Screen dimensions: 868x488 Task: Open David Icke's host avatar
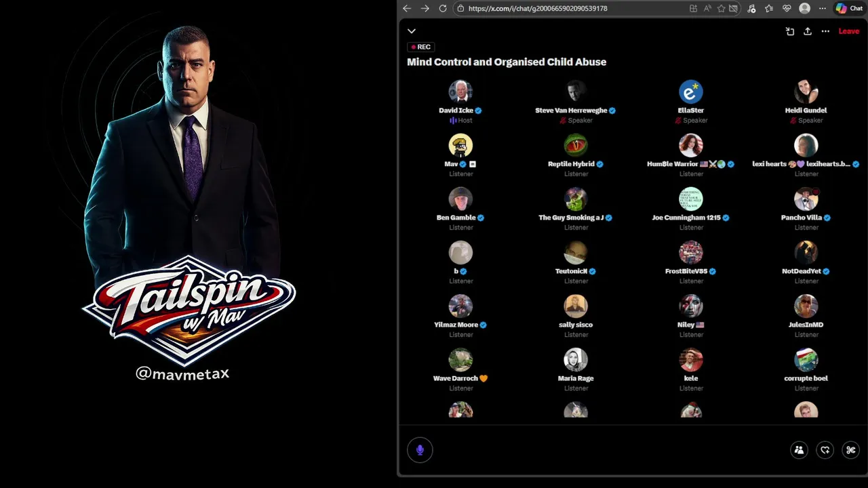pyautogui.click(x=460, y=91)
